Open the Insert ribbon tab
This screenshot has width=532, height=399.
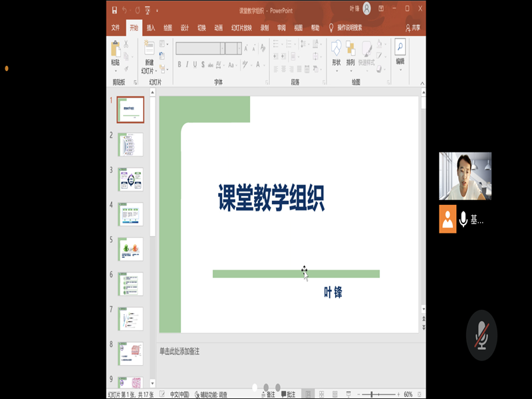(x=151, y=28)
